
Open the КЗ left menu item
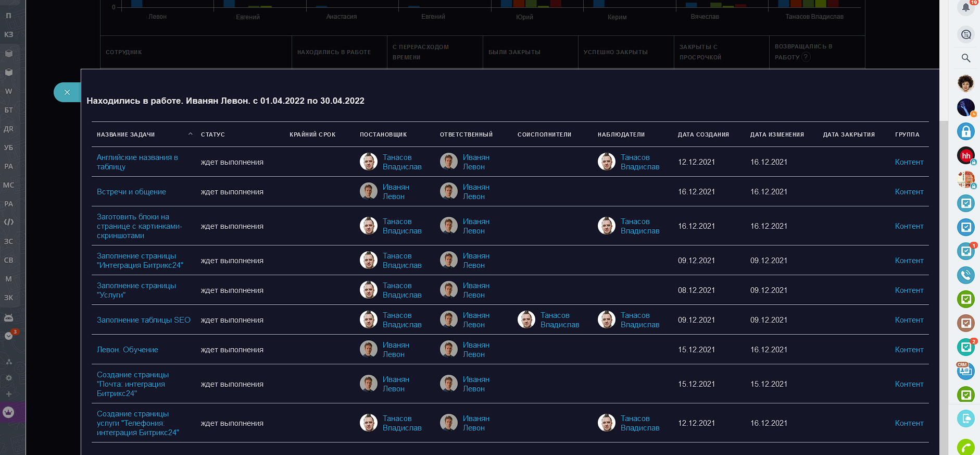(9, 34)
